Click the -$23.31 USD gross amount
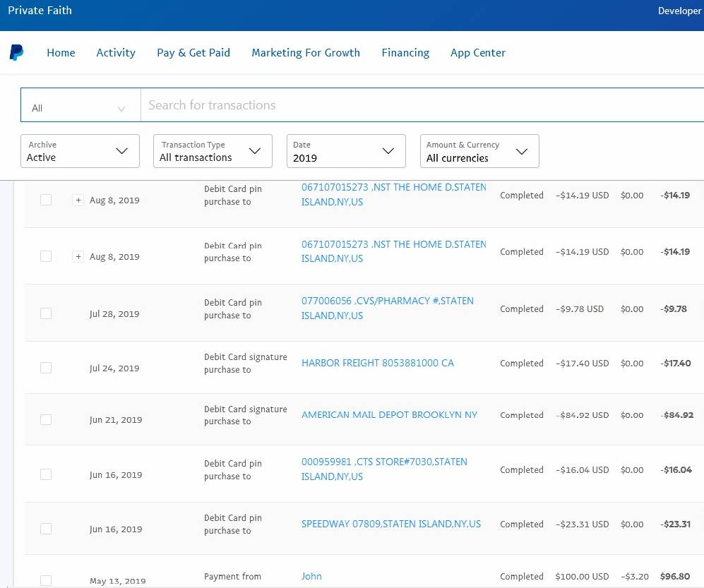Screen dimensions: 704x588 point(583,524)
